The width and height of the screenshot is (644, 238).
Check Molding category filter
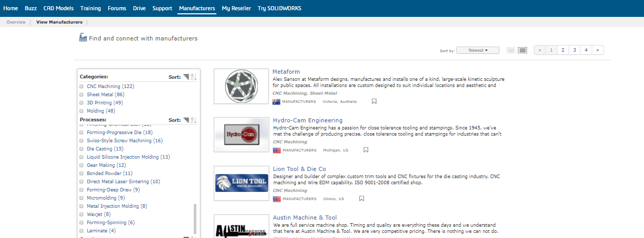[82, 111]
